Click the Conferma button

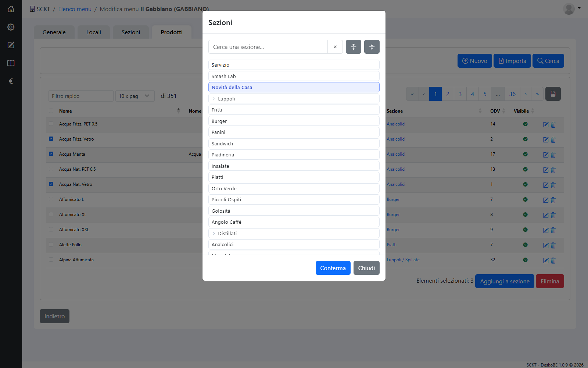pos(333,268)
